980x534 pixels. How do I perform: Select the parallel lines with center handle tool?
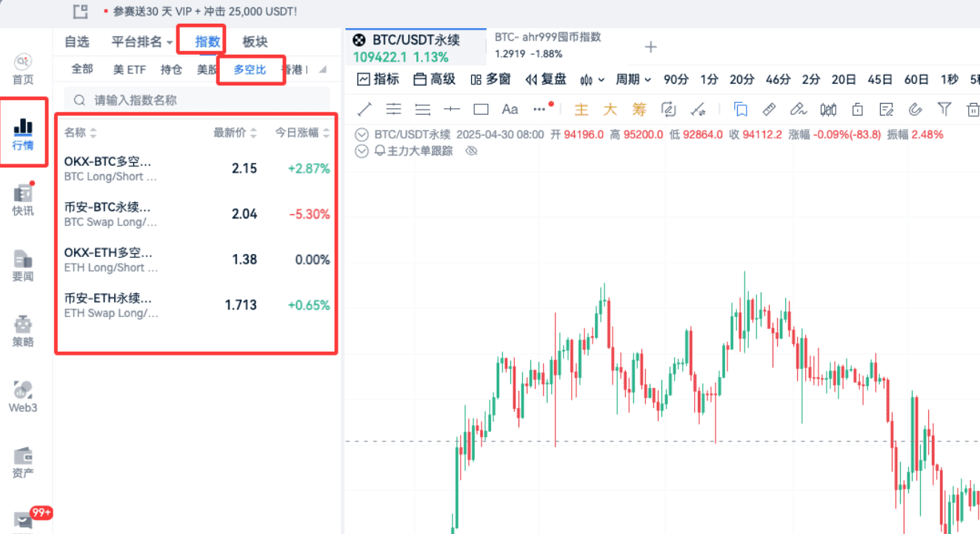393,110
